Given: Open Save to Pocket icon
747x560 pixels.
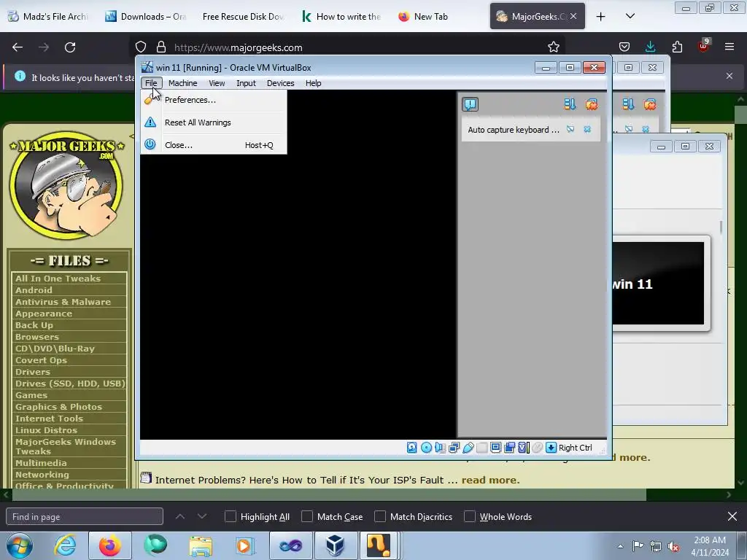Looking at the screenshot, I should coord(624,47).
